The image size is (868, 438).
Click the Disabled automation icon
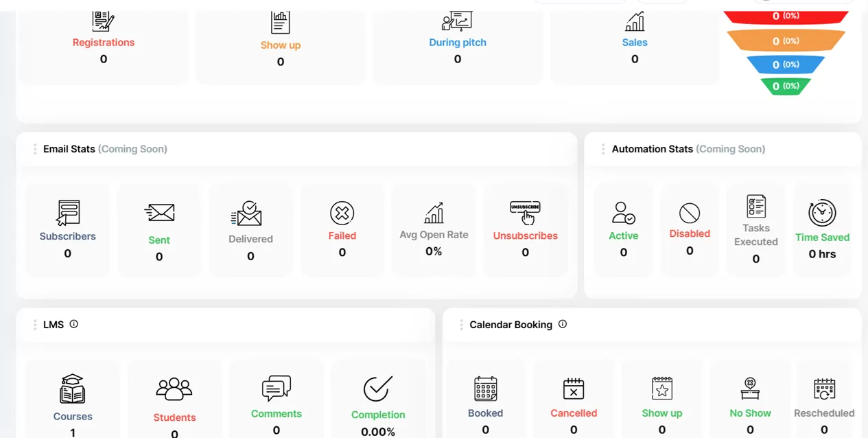tap(689, 213)
